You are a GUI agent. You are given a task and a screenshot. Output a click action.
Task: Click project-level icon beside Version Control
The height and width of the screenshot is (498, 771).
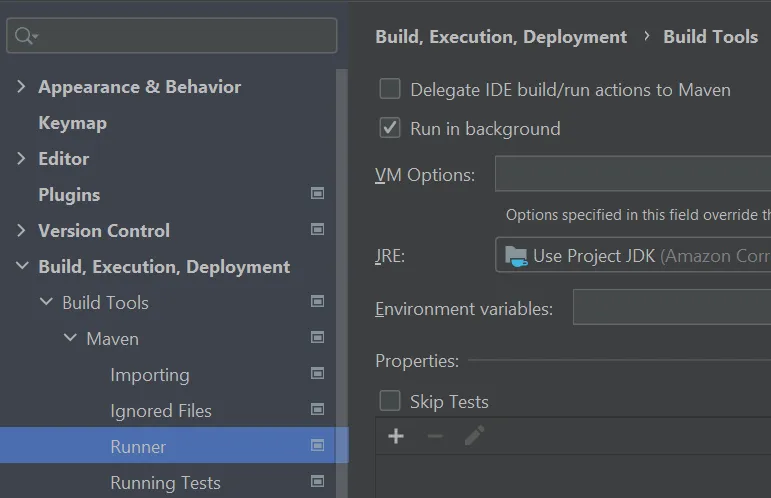click(318, 230)
